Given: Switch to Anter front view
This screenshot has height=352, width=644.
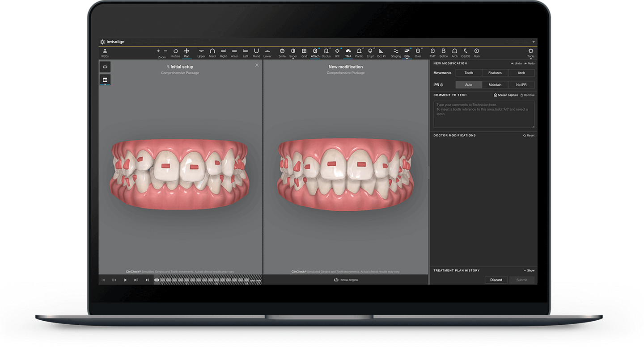Looking at the screenshot, I should pos(234,53).
